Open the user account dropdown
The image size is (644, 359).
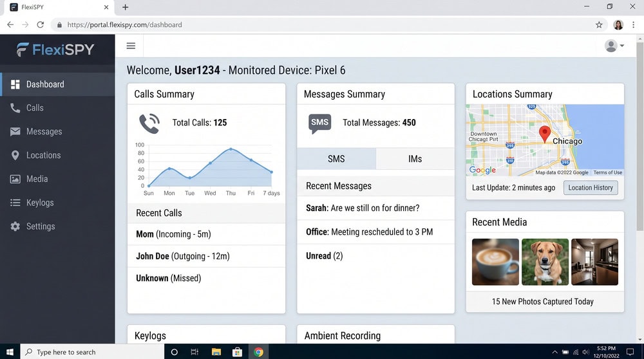pos(614,46)
